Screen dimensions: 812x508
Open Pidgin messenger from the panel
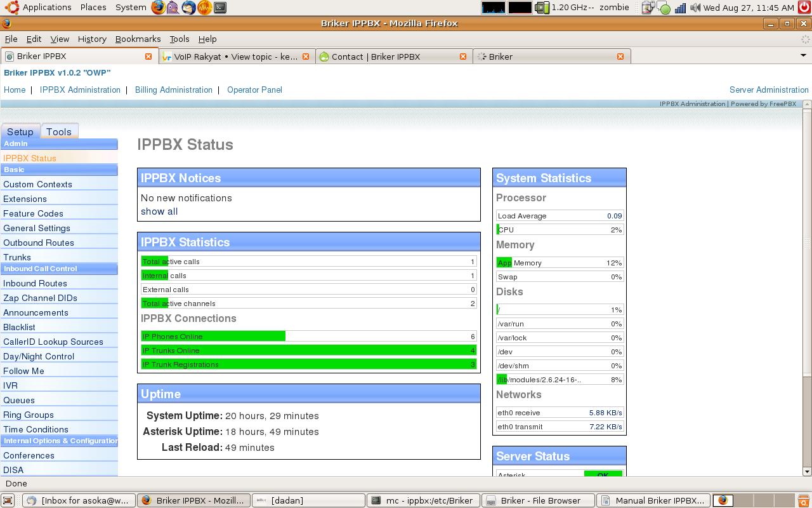point(173,8)
